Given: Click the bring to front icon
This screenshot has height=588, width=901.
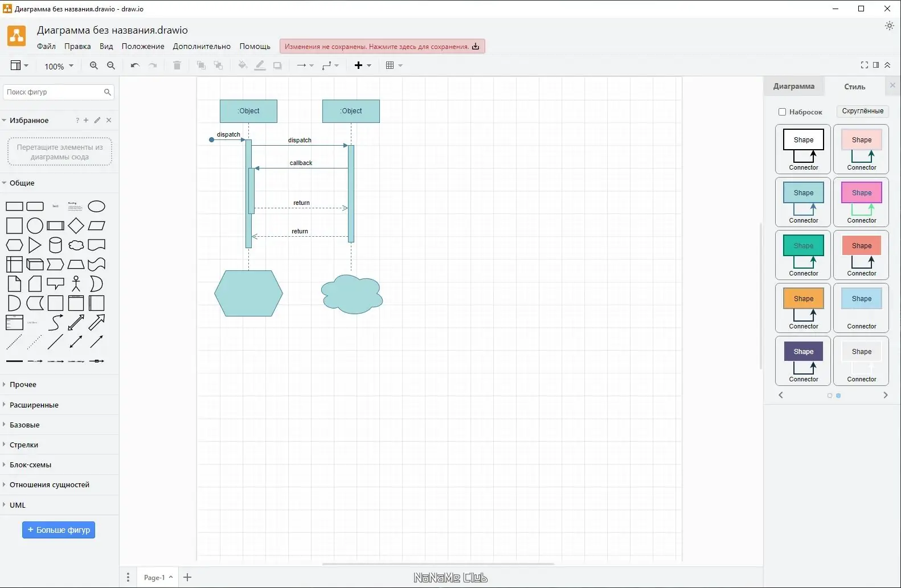Looking at the screenshot, I should (x=201, y=65).
